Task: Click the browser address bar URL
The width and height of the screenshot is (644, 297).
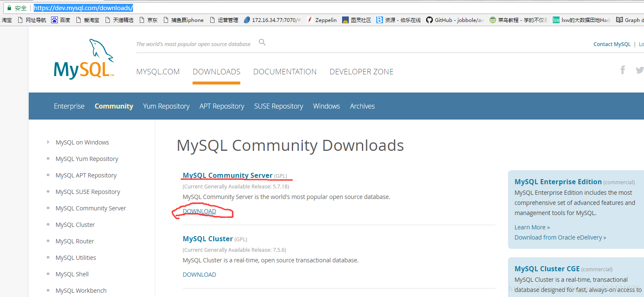Action: (x=84, y=8)
